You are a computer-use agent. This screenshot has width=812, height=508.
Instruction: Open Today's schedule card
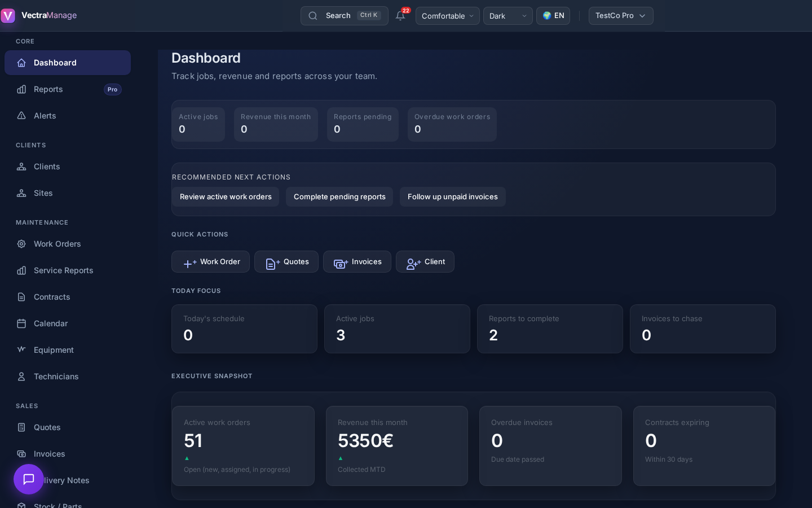[x=244, y=329]
